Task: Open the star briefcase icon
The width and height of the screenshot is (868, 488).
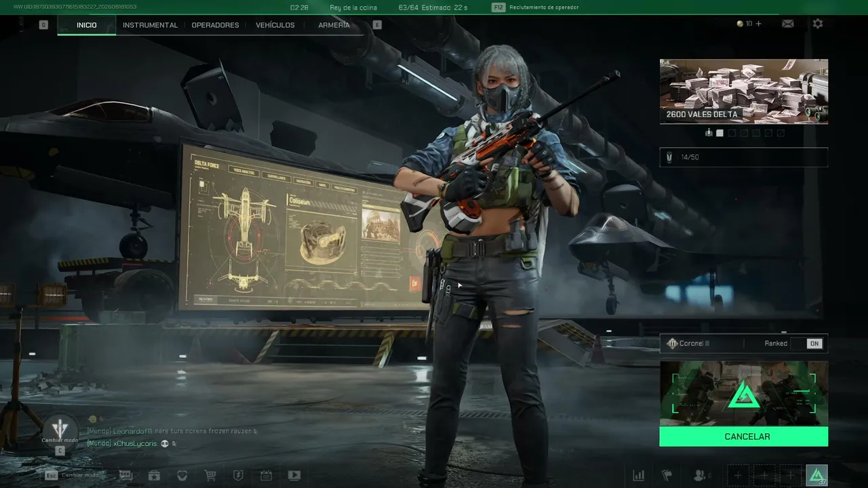Action: click(x=154, y=475)
